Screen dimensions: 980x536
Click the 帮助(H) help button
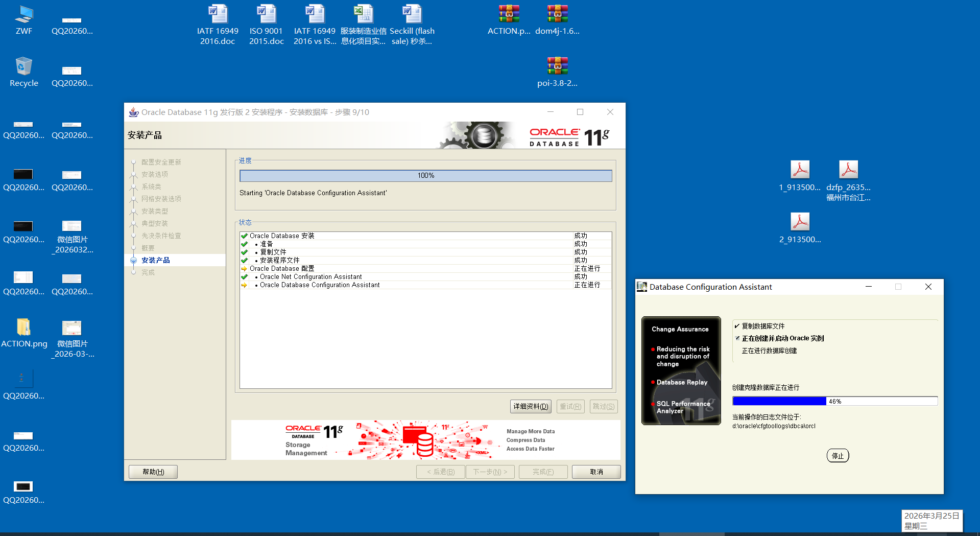[153, 472]
